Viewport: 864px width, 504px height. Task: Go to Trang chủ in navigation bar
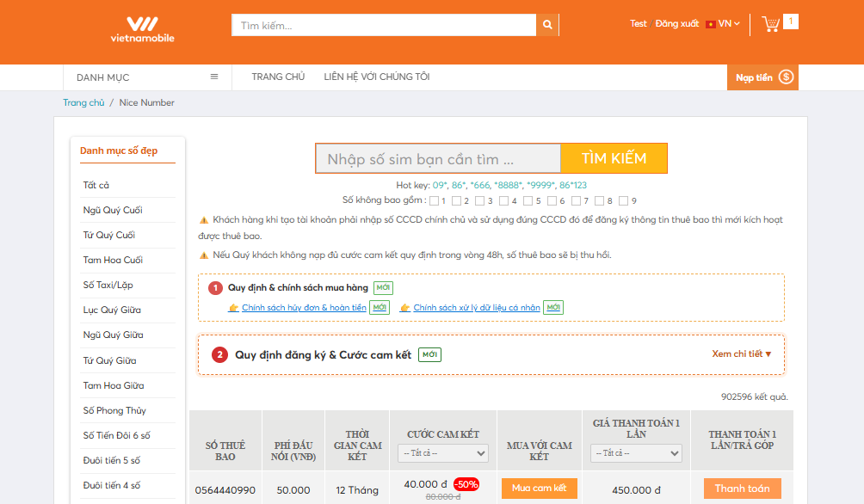click(x=278, y=77)
